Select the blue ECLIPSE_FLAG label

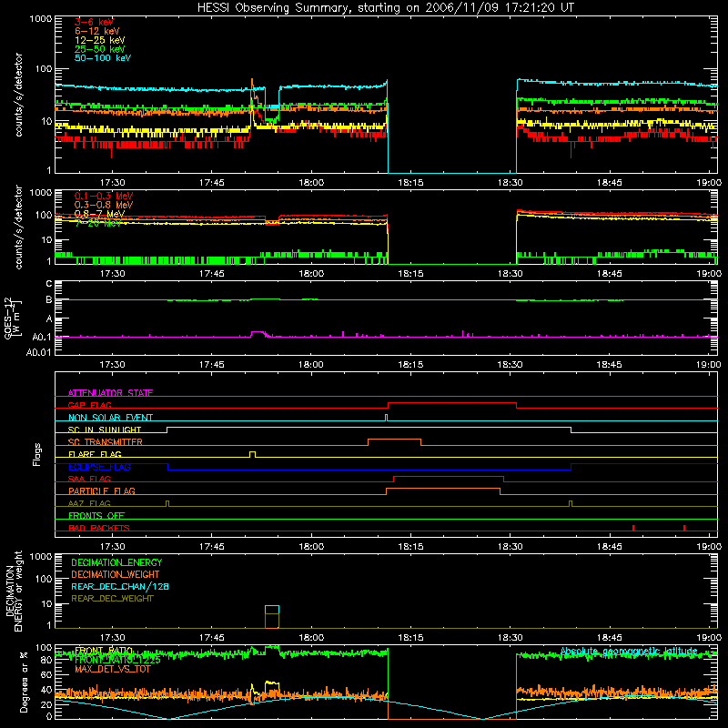click(x=99, y=467)
